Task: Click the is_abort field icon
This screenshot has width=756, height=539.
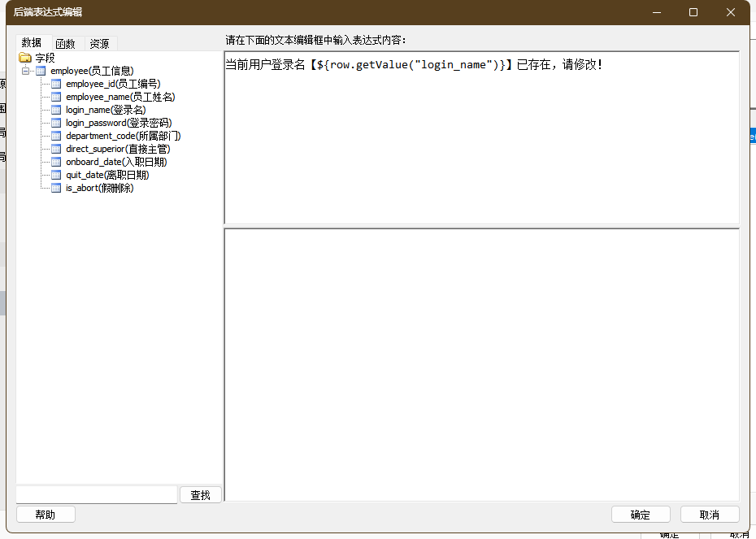Action: 56,188
